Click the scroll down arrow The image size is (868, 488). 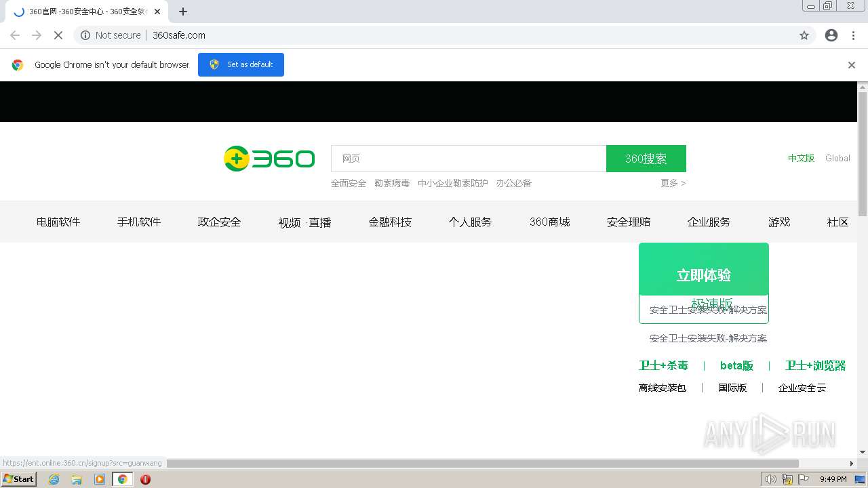[863, 452]
